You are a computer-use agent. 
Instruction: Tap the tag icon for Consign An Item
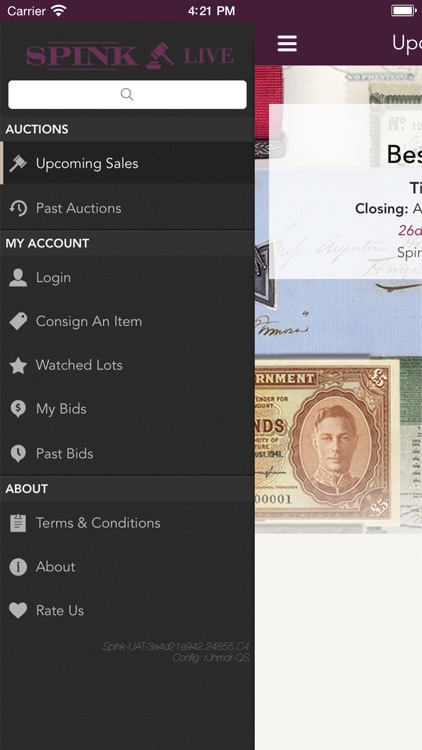[18, 321]
